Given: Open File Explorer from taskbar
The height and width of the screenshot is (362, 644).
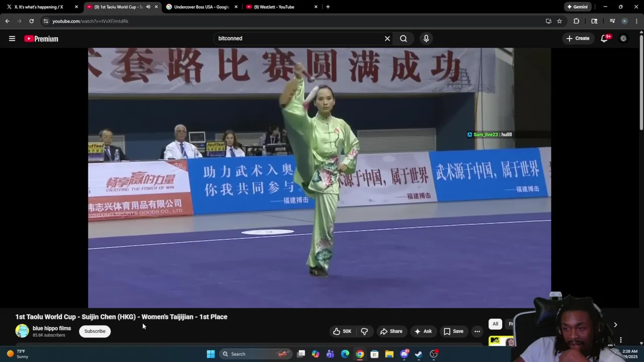Looking at the screenshot, I should 389,354.
